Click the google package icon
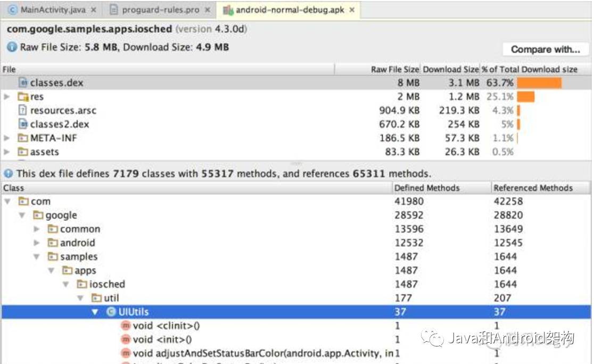The height and width of the screenshot is (364, 594). [38, 215]
